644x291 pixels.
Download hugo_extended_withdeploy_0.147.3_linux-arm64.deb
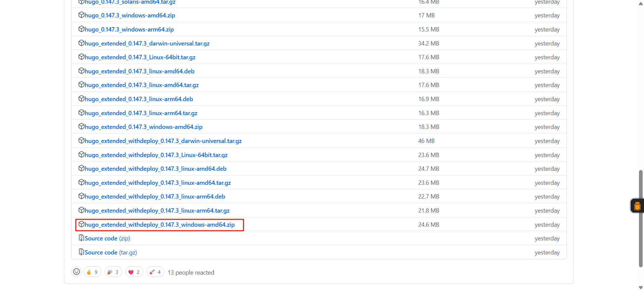coord(155,197)
